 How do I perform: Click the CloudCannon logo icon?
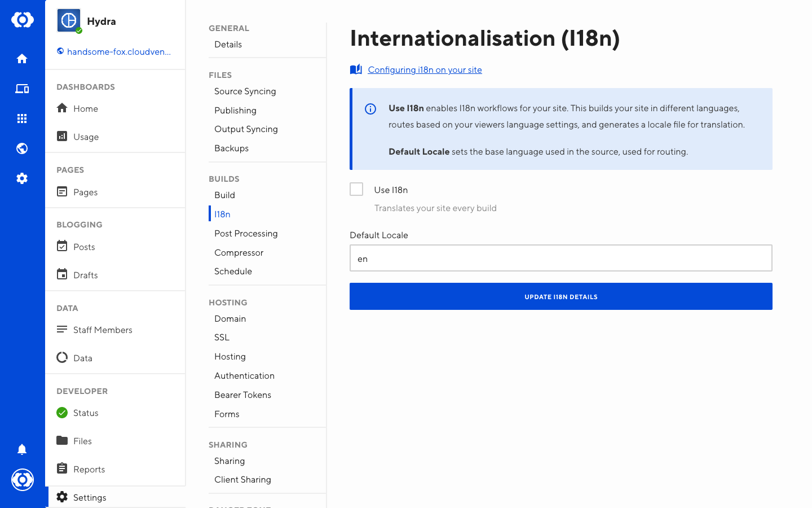(x=23, y=20)
